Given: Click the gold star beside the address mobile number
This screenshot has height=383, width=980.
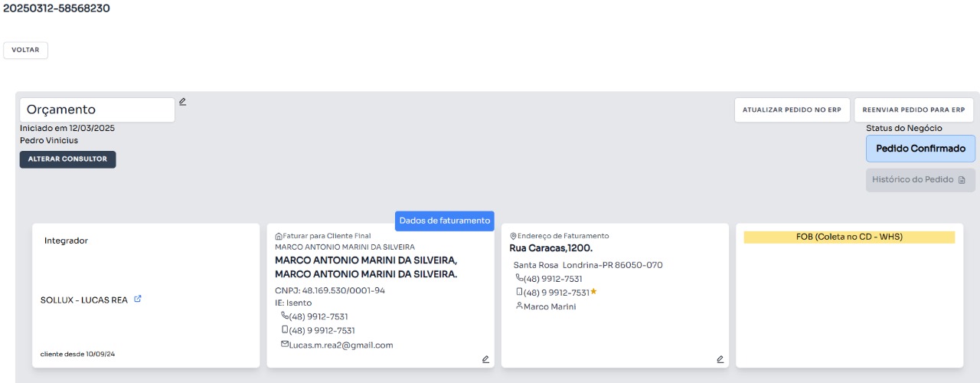Looking at the screenshot, I should point(593,292).
